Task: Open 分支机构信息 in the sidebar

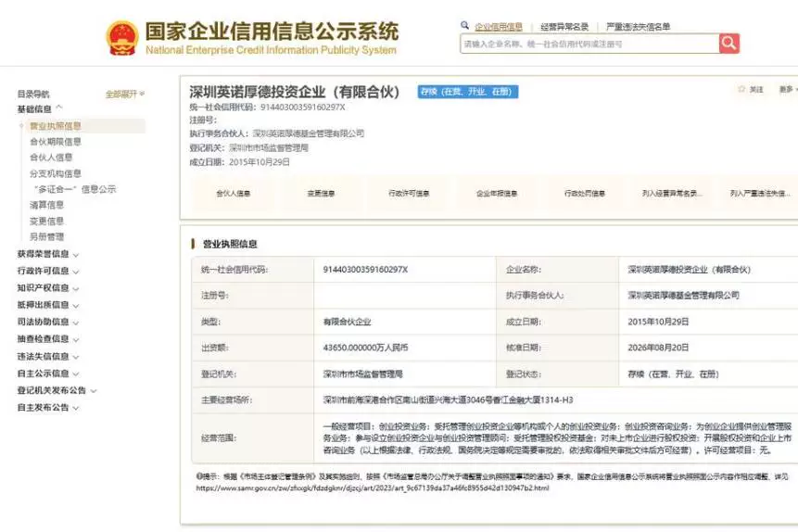Action: point(56,173)
